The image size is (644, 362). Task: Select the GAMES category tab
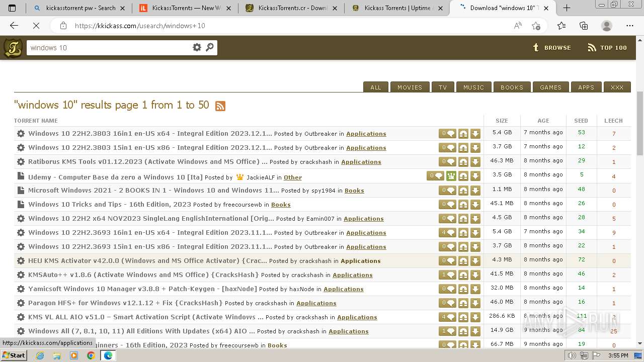click(x=550, y=87)
